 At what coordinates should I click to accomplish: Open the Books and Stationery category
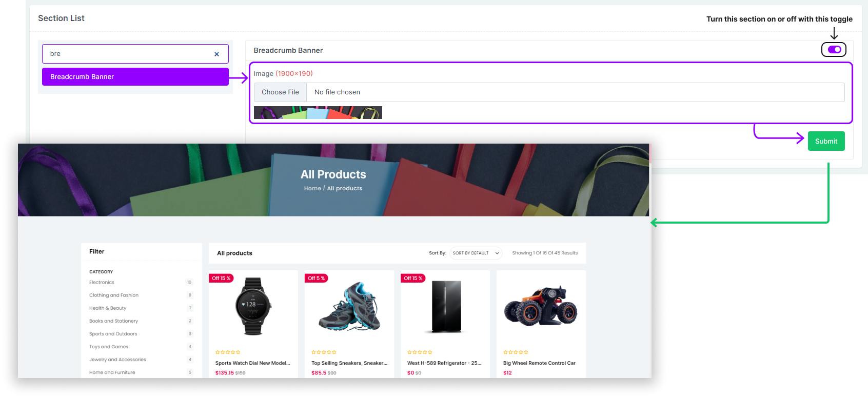[113, 321]
